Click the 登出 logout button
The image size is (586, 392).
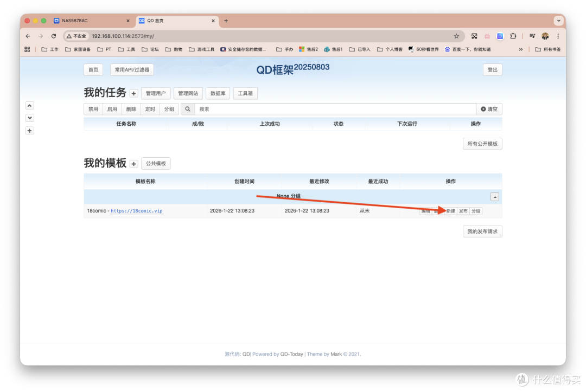pos(493,70)
